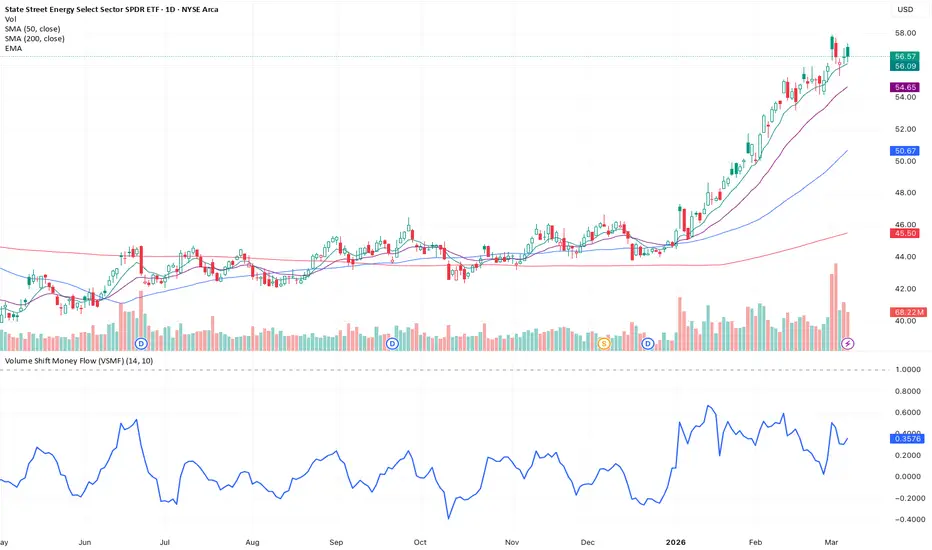Click the 50.00 price axis label
Screen dimensions: 932x550
point(905,161)
